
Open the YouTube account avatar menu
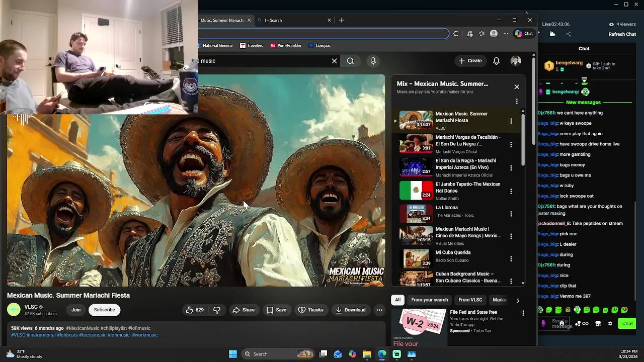(516, 61)
